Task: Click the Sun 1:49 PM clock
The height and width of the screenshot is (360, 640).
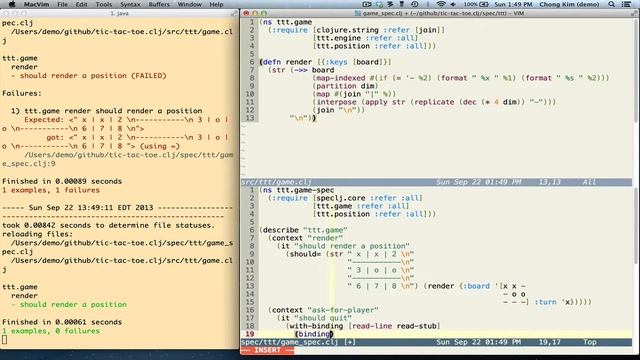Action: pos(513,4)
